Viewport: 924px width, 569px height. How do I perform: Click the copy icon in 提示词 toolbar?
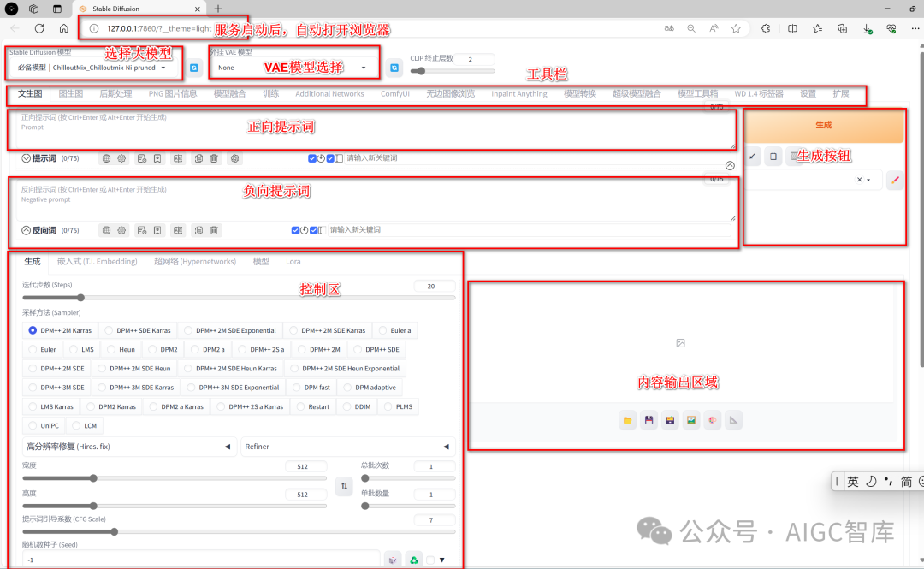tap(198, 158)
